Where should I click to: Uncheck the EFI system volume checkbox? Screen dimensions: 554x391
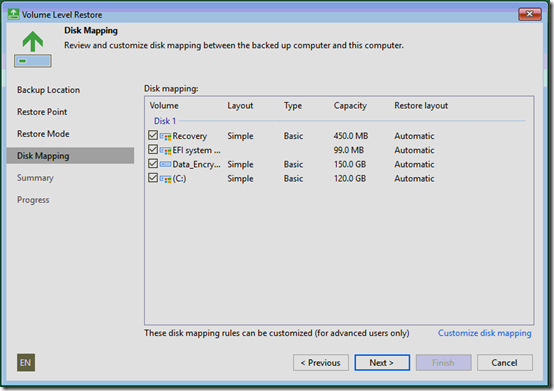tap(153, 149)
